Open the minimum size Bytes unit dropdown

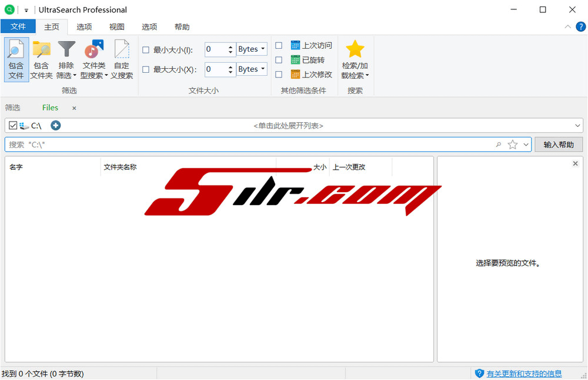point(252,49)
